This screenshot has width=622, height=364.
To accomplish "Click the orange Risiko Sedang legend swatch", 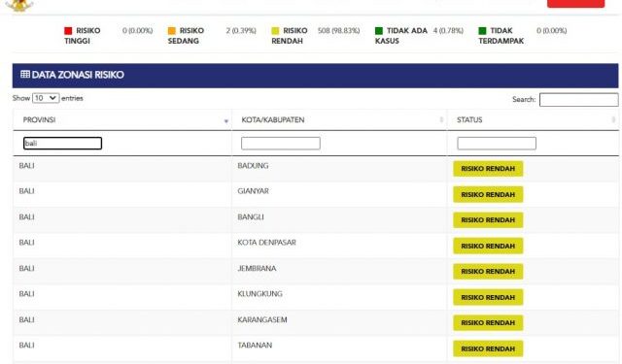I will click(x=172, y=30).
